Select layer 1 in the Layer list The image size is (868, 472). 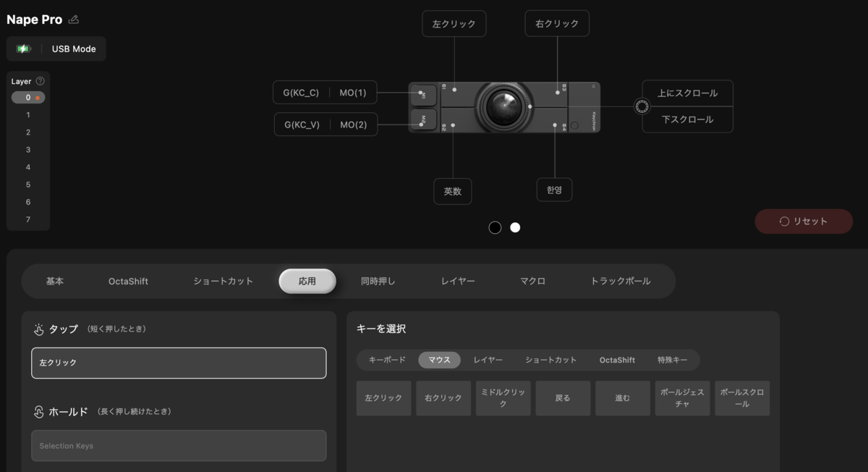pyautogui.click(x=28, y=115)
